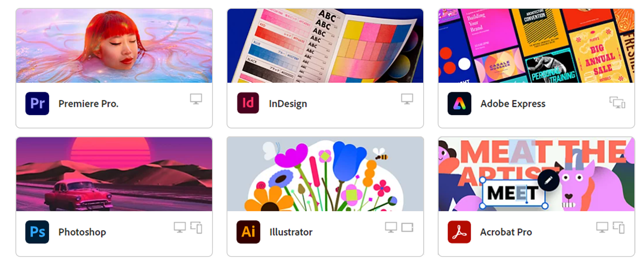Click desktop monitor icon on InDesign card
This screenshot has height=264, width=644.
point(407,99)
